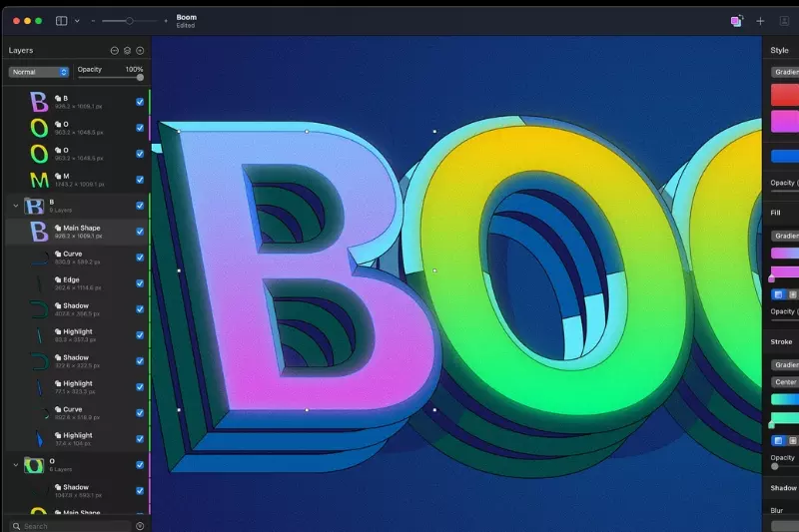Open the sidebar view options chevron
Screen dimensions: 799x532
tap(77, 20)
